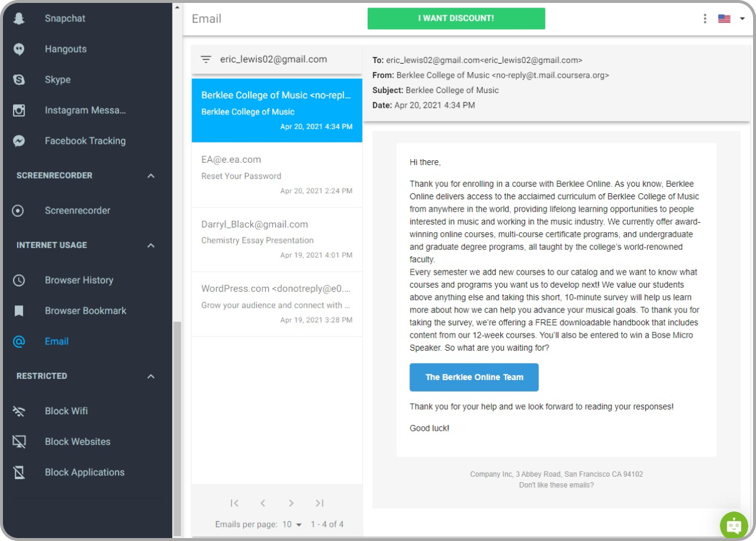Click the 'Hi there,' greeting text
756x541 pixels.
coord(425,162)
